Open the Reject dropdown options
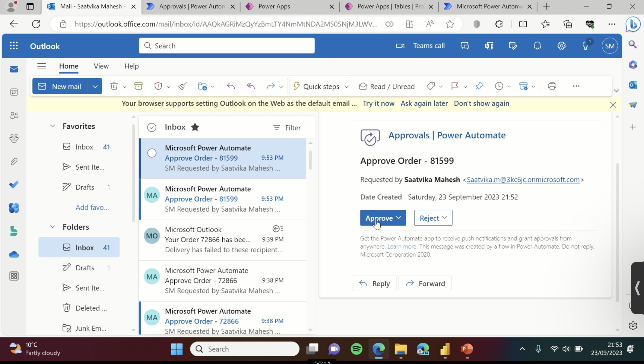The width and height of the screenshot is (644, 364). click(444, 218)
